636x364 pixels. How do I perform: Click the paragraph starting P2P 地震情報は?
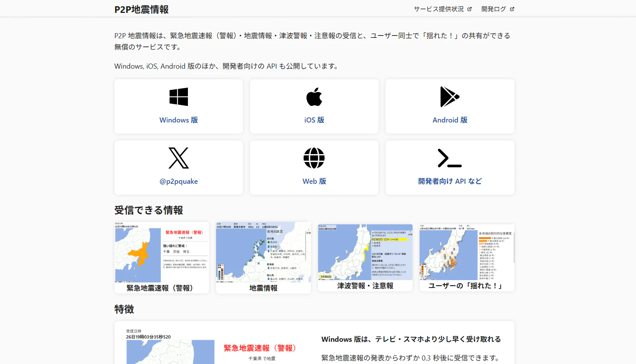pyautogui.click(x=313, y=41)
